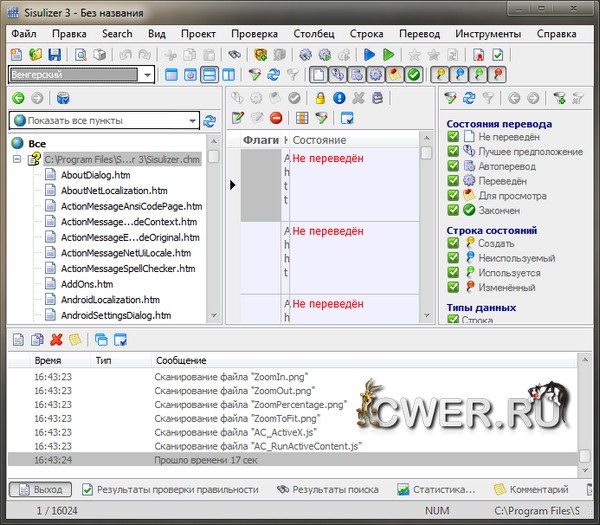The width and height of the screenshot is (600, 525).
Task: Click the green back arrow in tree panel
Action: pyautogui.click(x=18, y=98)
